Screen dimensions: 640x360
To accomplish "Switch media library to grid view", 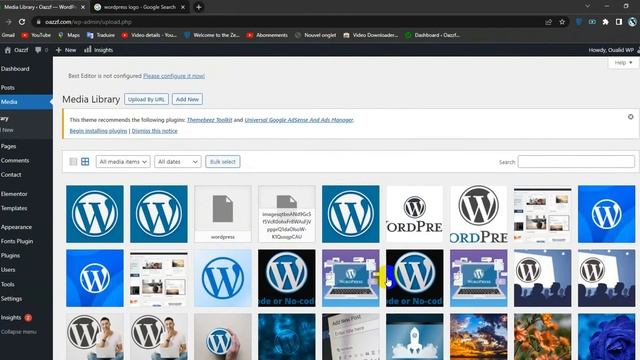I will [x=85, y=162].
